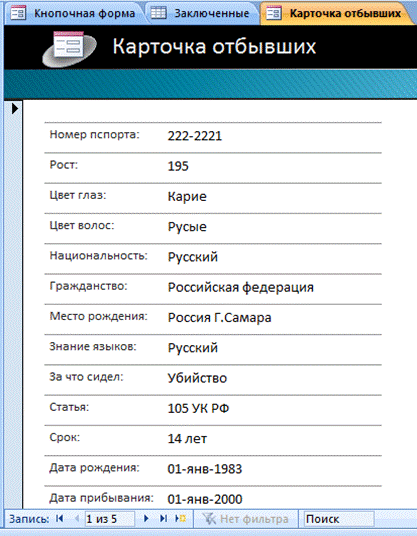The image size is (417, 536).
Task: Activate the Карточка отбывших tab
Action: [337, 13]
